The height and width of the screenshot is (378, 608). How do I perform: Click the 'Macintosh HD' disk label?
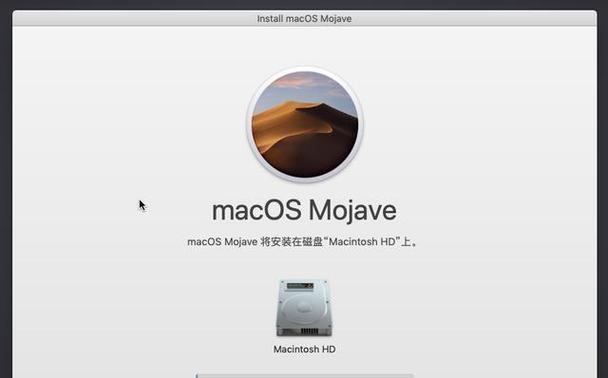pyautogui.click(x=304, y=349)
